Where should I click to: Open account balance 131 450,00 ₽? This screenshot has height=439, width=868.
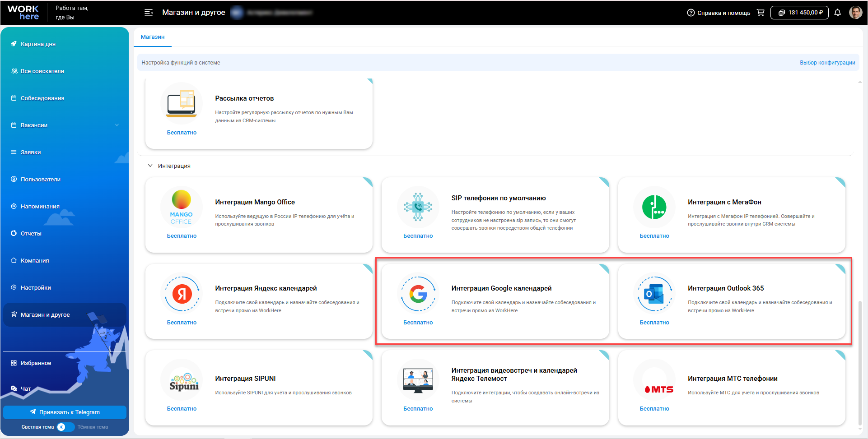[799, 13]
